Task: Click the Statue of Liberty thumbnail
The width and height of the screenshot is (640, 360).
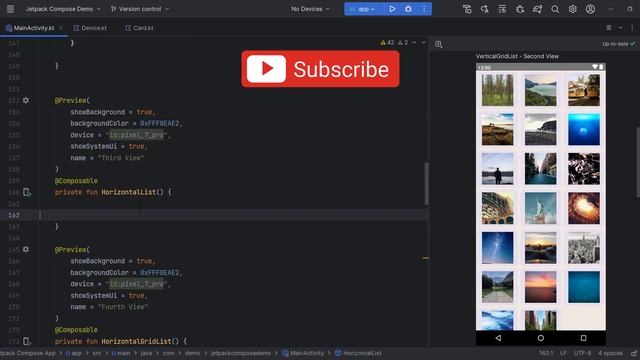Action: click(x=540, y=208)
